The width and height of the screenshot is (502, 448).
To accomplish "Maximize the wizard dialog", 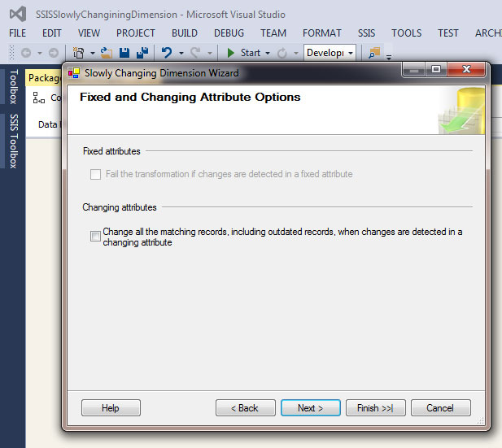I will [436, 69].
